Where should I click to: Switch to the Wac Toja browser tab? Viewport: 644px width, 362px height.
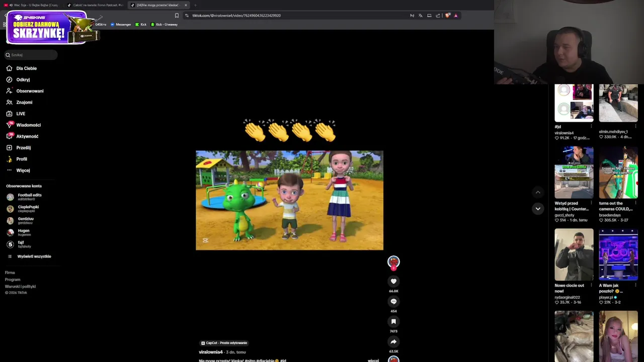(32, 5)
